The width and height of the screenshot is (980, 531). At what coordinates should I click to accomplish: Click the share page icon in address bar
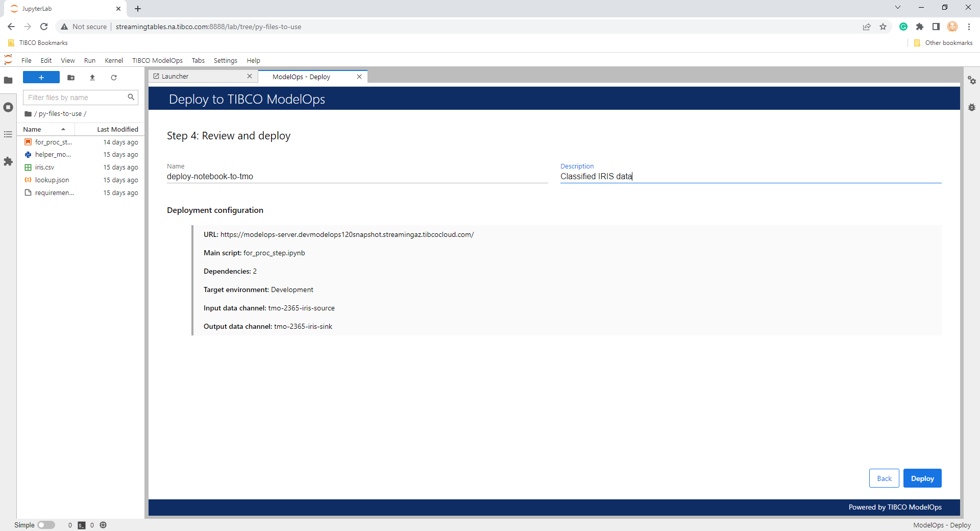pyautogui.click(x=867, y=27)
